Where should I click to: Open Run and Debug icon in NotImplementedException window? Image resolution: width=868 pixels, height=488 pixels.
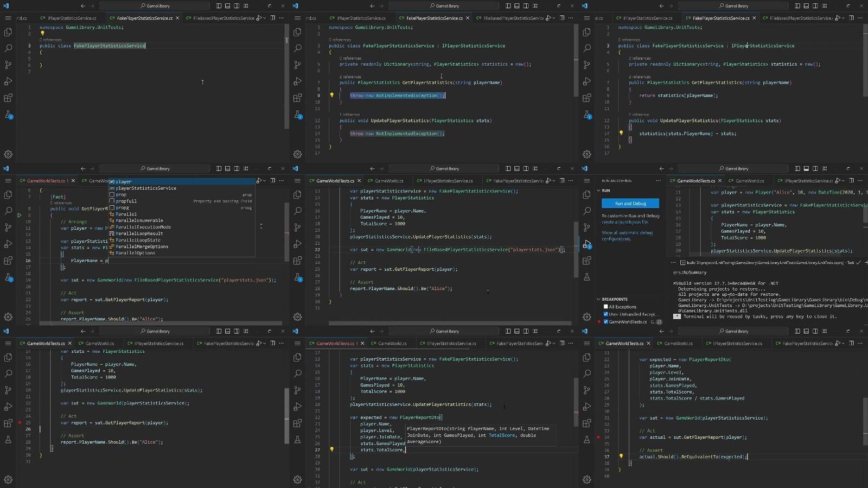click(297, 81)
